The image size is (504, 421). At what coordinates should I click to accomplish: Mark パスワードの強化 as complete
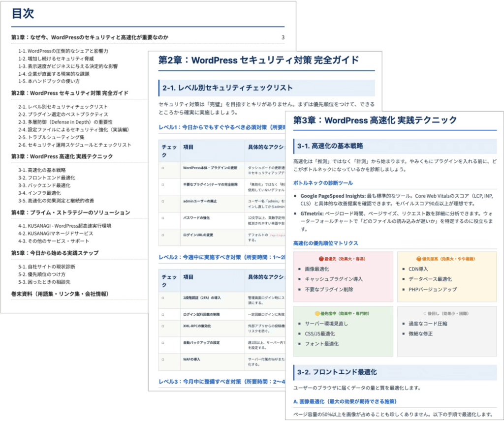[x=163, y=218]
